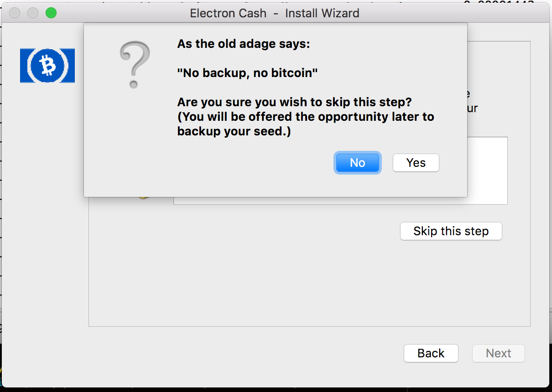Click the greyed-out Next button
The image size is (552, 392).
(499, 353)
